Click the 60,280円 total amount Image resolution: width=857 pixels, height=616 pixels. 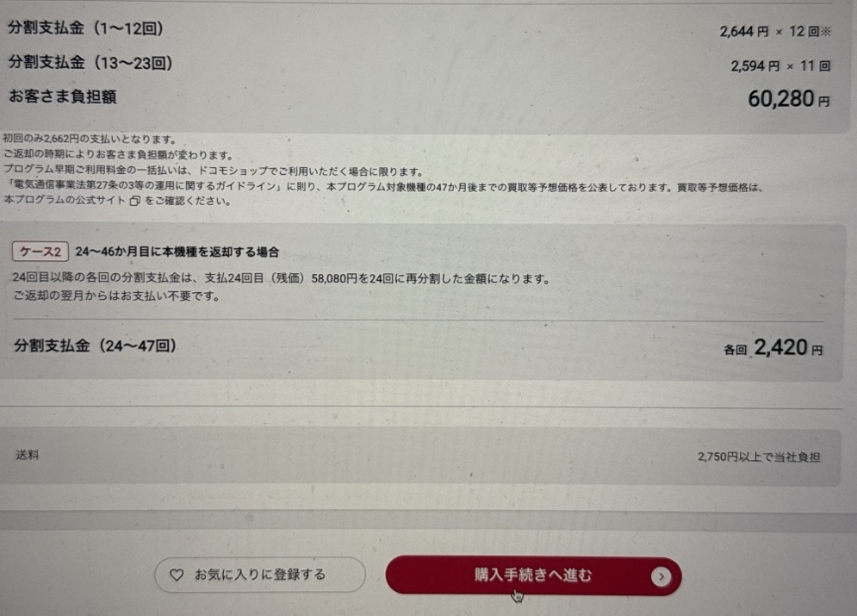788,99
